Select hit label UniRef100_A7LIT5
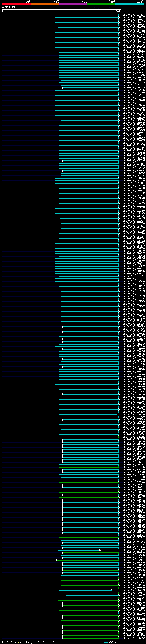This screenshot has width=146, height=644. pyautogui.click(x=134, y=60)
